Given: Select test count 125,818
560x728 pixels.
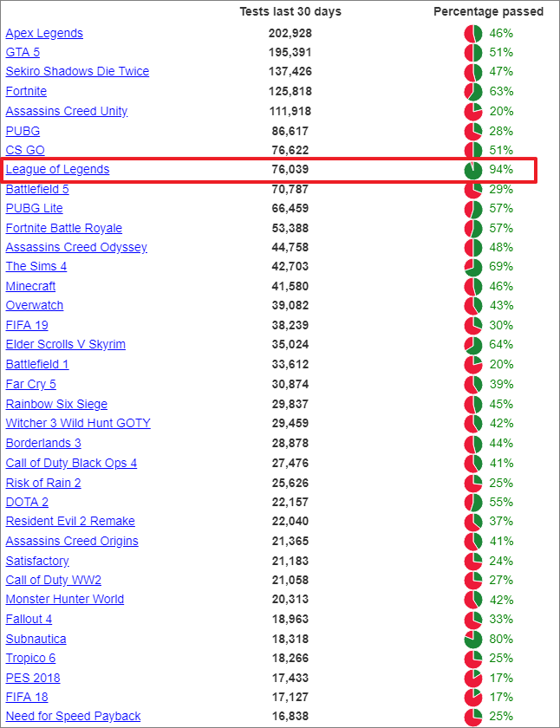Looking at the screenshot, I should point(290,92).
